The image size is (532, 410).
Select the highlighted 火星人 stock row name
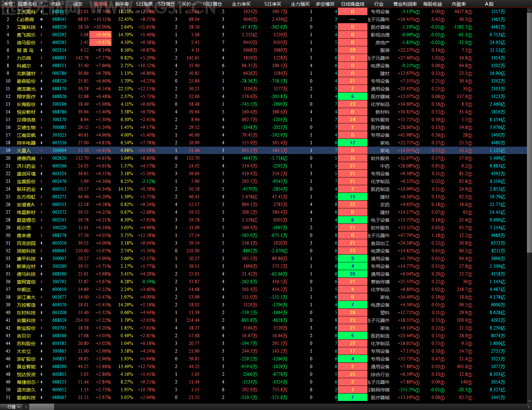coord(24,151)
